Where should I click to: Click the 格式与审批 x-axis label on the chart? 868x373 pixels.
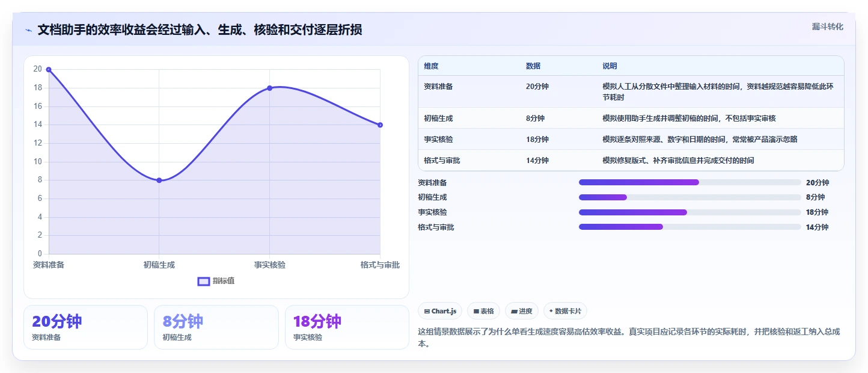coord(380,265)
